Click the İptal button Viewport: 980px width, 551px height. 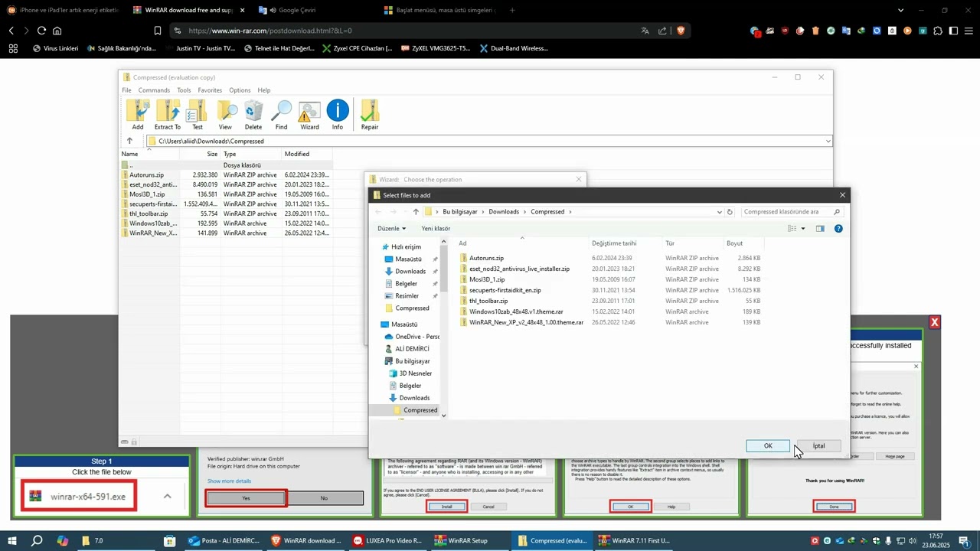(818, 445)
